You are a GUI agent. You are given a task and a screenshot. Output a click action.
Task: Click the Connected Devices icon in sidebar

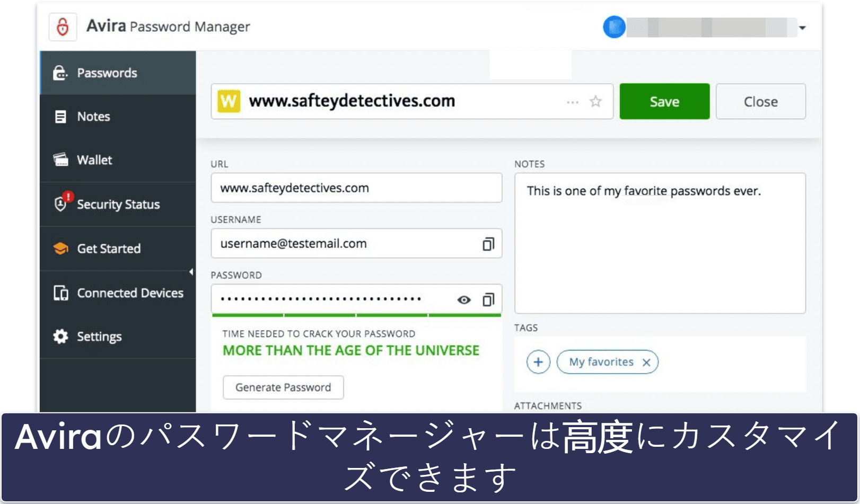[61, 293]
